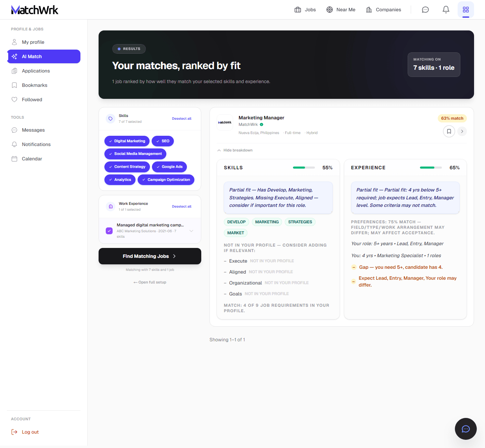Toggle off the SEO skill chip
Viewport: 485px width, 448px height.
click(163, 141)
